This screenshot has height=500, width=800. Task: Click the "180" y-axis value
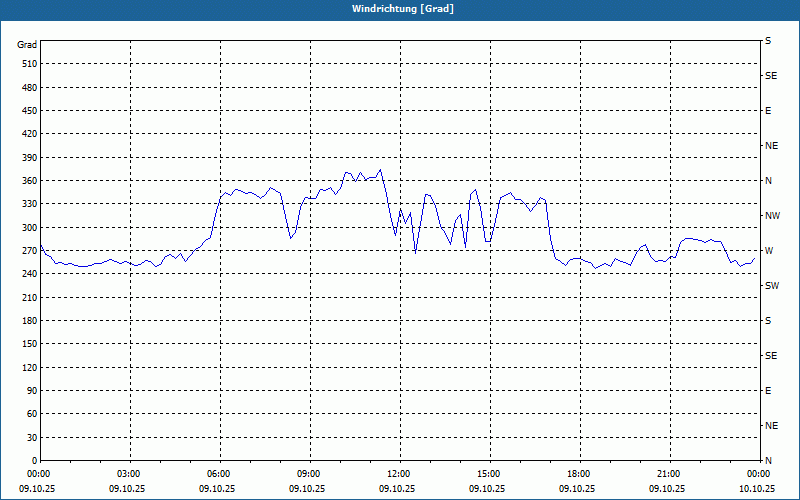(30, 321)
